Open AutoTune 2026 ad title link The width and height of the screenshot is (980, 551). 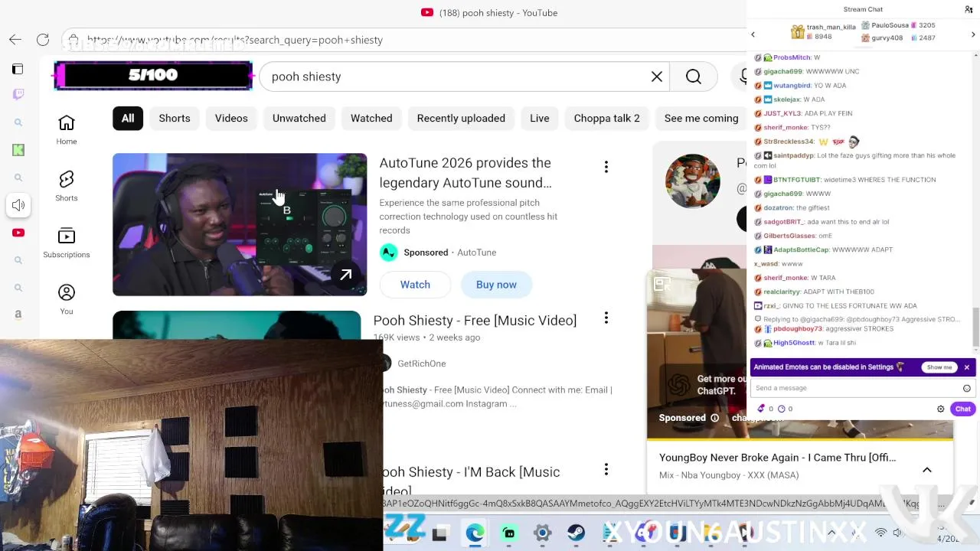pyautogui.click(x=465, y=173)
